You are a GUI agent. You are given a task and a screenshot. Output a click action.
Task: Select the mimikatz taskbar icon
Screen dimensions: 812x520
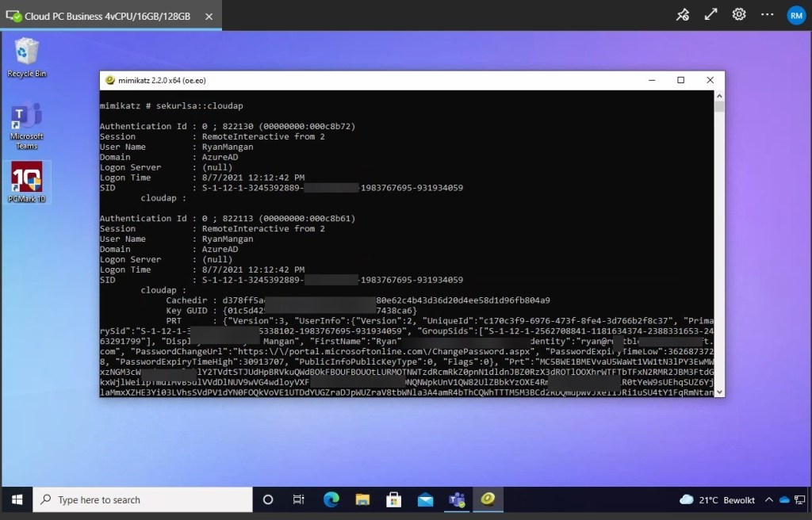(x=488, y=500)
